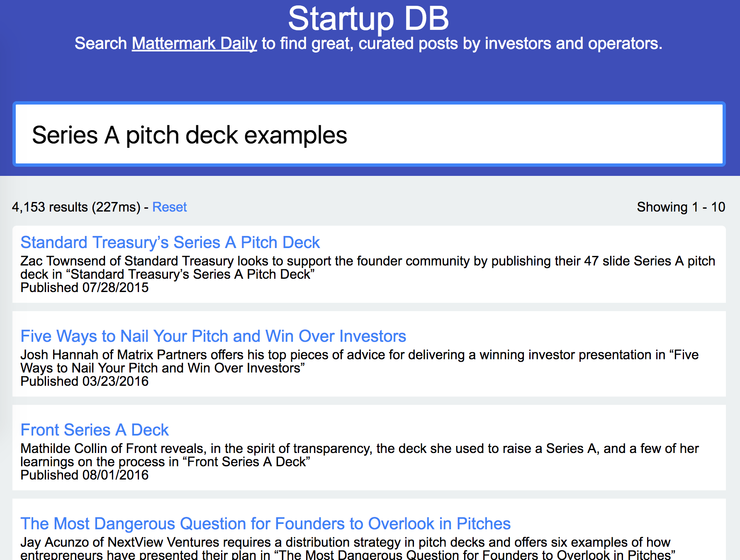Click the Startup DB page title

(368, 19)
